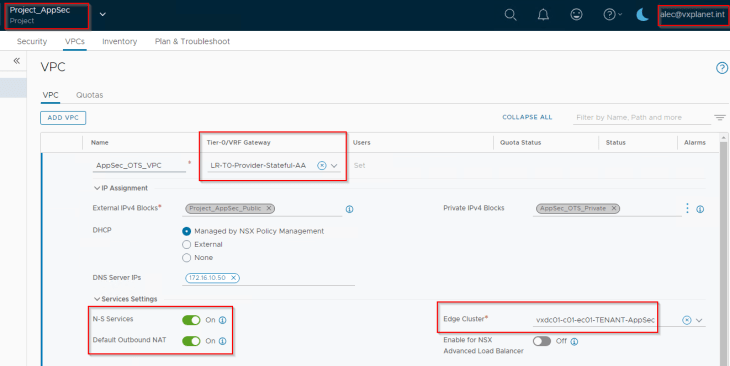This screenshot has height=366, width=730.
Task: Toggle N-S Services switch
Action: (191, 320)
